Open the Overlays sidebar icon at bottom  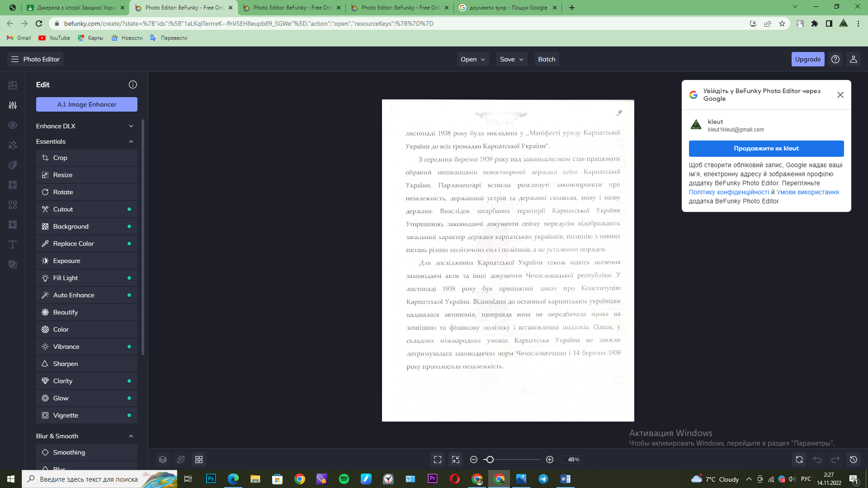(13, 264)
